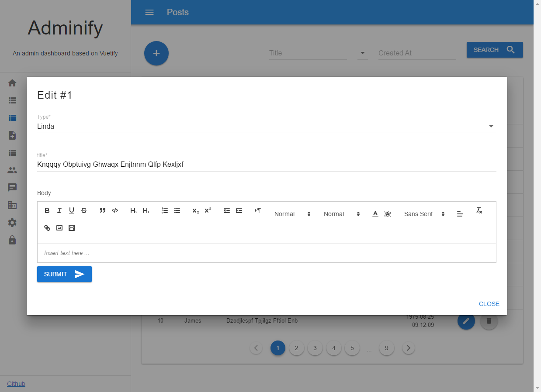The width and height of the screenshot is (541, 392).
Task: Apply Heading 2 style in the editor
Action: (146, 210)
